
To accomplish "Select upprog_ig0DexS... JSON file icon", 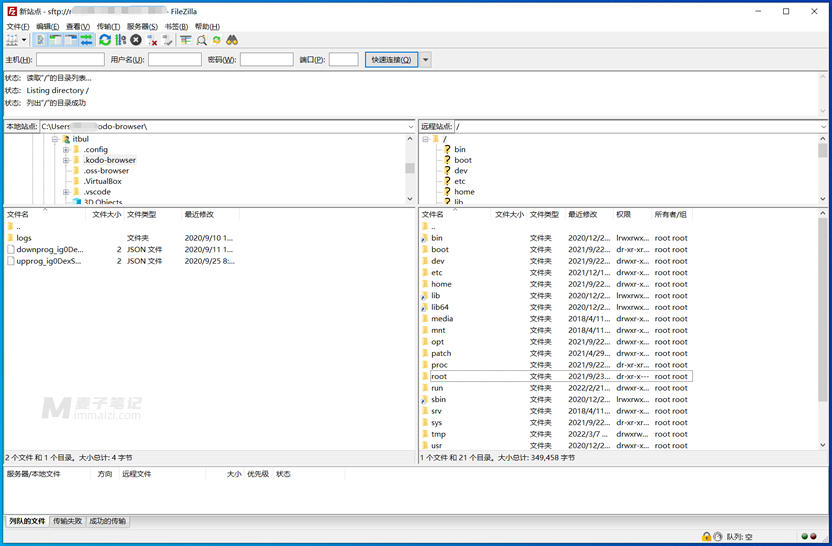I will tap(11, 261).
